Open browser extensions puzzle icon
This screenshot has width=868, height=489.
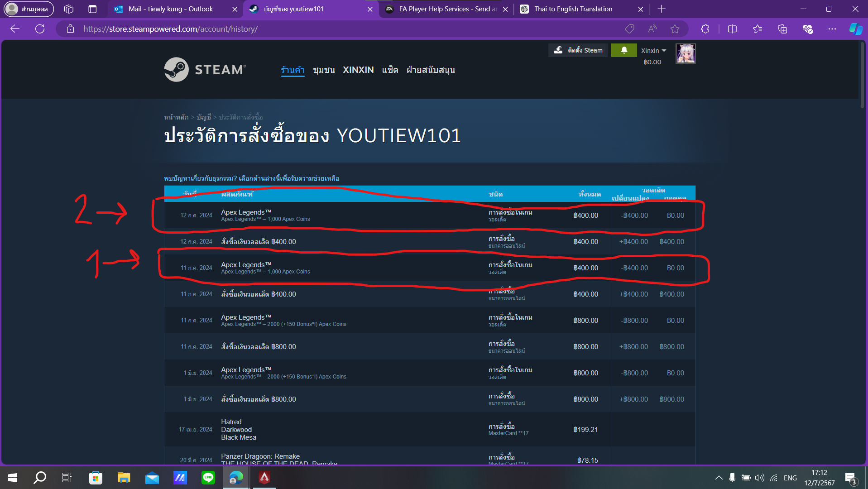(x=705, y=29)
